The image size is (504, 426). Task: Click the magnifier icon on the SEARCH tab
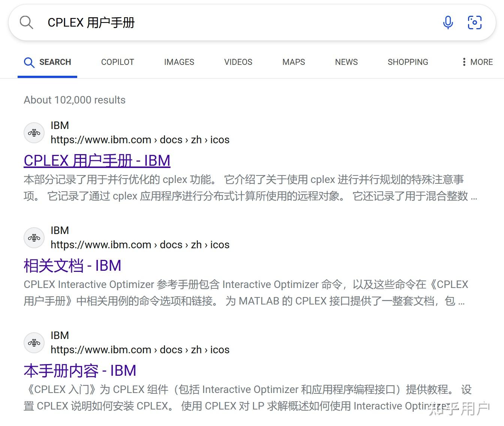pyautogui.click(x=29, y=62)
